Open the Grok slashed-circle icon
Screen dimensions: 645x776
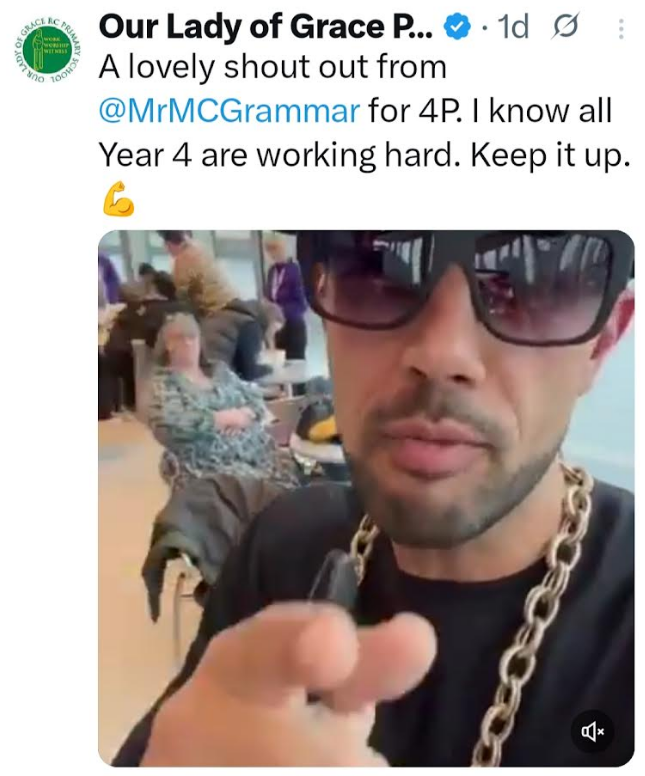pos(565,26)
